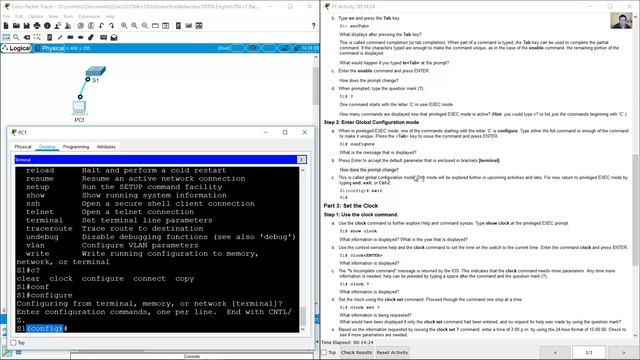Screen dimensions: 640x360
Task: Go to previous page in PT Activity
Action: click(555, 352)
